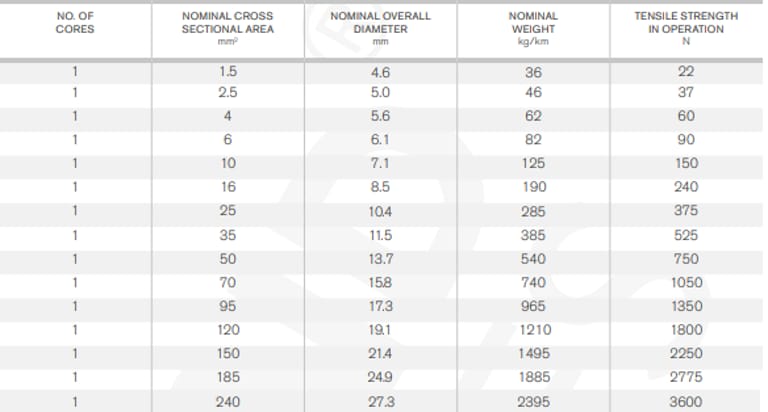Click the 1210 nominal weight cell

point(533,330)
